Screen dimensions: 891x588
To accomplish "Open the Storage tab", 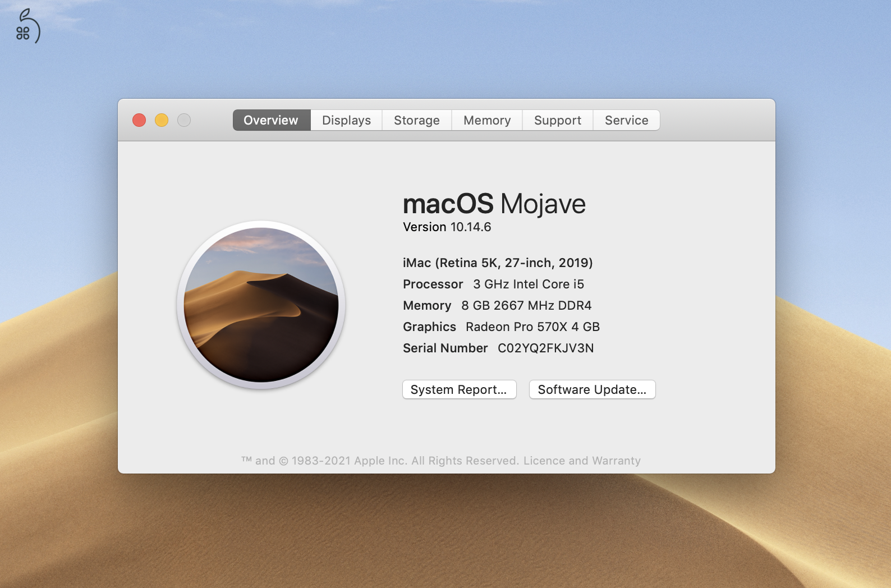I will 417,120.
